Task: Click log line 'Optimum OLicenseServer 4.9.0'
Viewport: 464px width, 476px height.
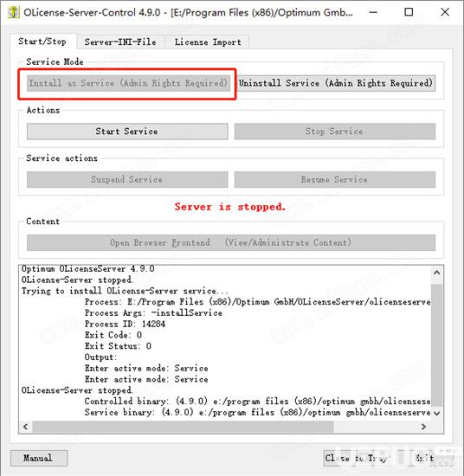Action: click(87, 269)
